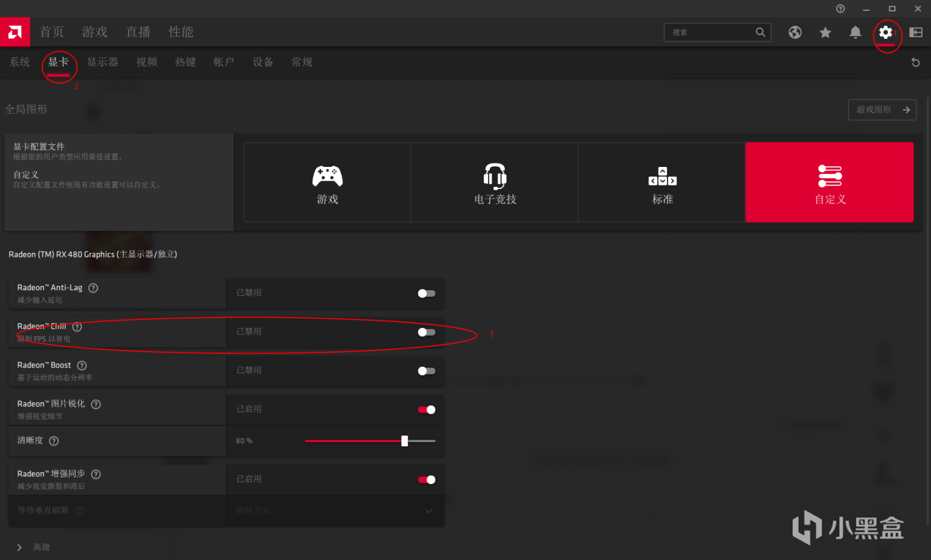Click the search magnifier icon
This screenshot has height=560, width=931.
pyautogui.click(x=760, y=32)
